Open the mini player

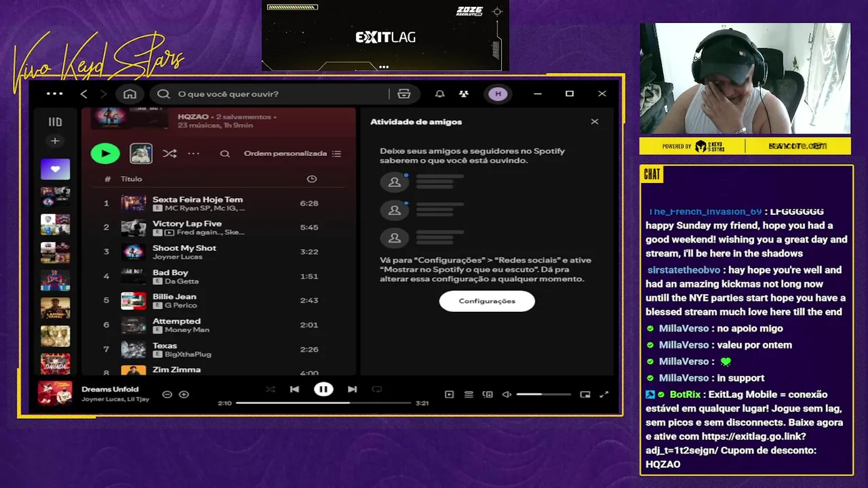[x=585, y=394]
